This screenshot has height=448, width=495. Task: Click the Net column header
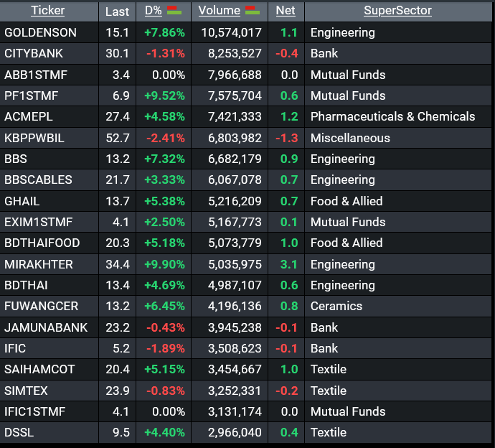286,11
